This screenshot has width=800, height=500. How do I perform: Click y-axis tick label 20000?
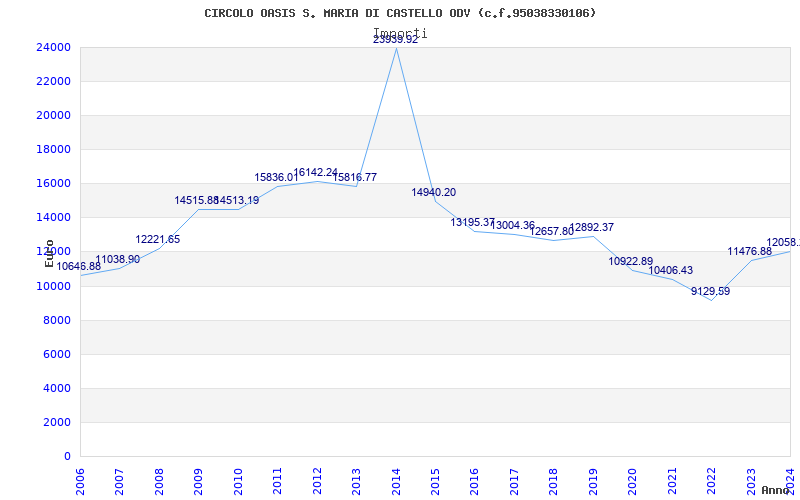pos(53,115)
